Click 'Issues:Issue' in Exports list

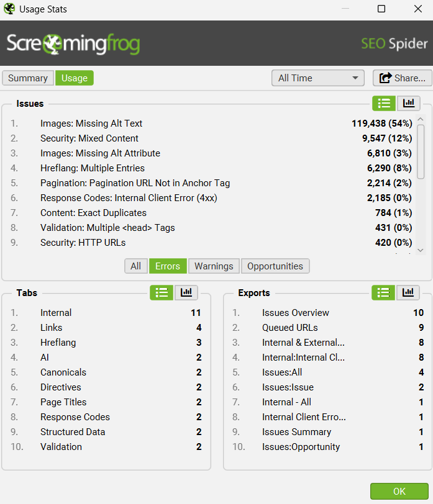click(x=288, y=387)
